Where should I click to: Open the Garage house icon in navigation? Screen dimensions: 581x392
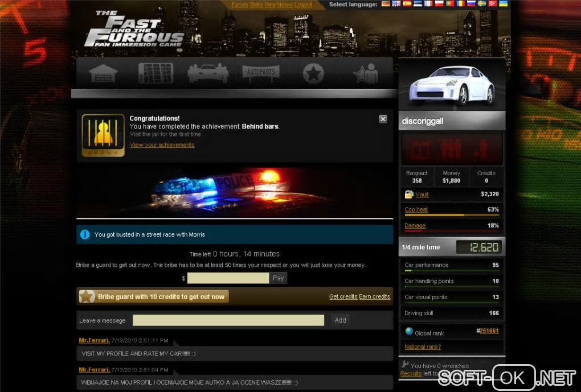(x=103, y=73)
